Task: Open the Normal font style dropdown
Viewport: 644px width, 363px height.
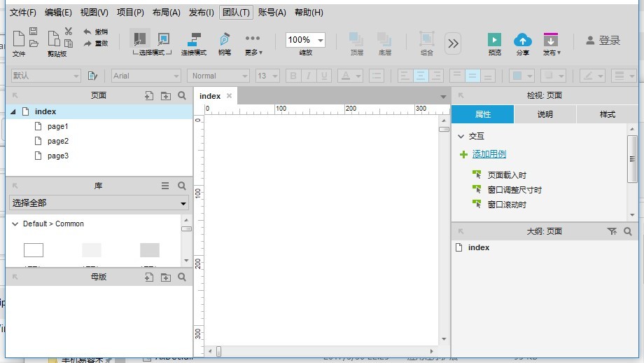Action: point(218,76)
